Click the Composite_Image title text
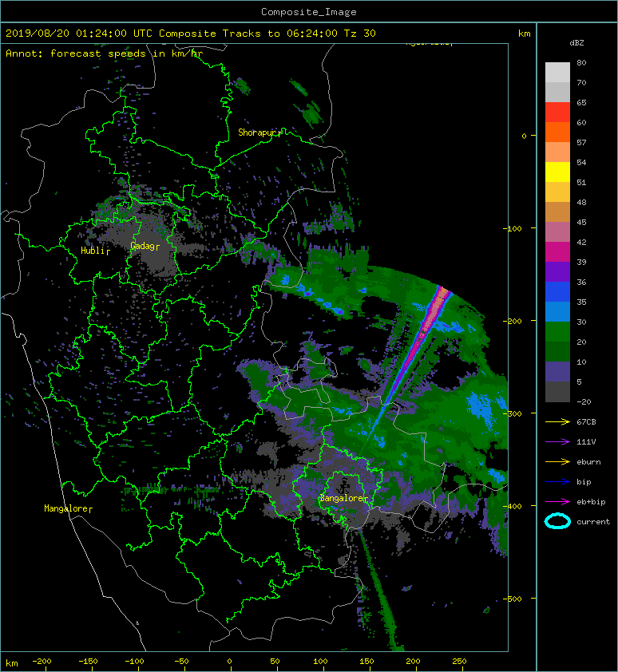 pos(309,12)
